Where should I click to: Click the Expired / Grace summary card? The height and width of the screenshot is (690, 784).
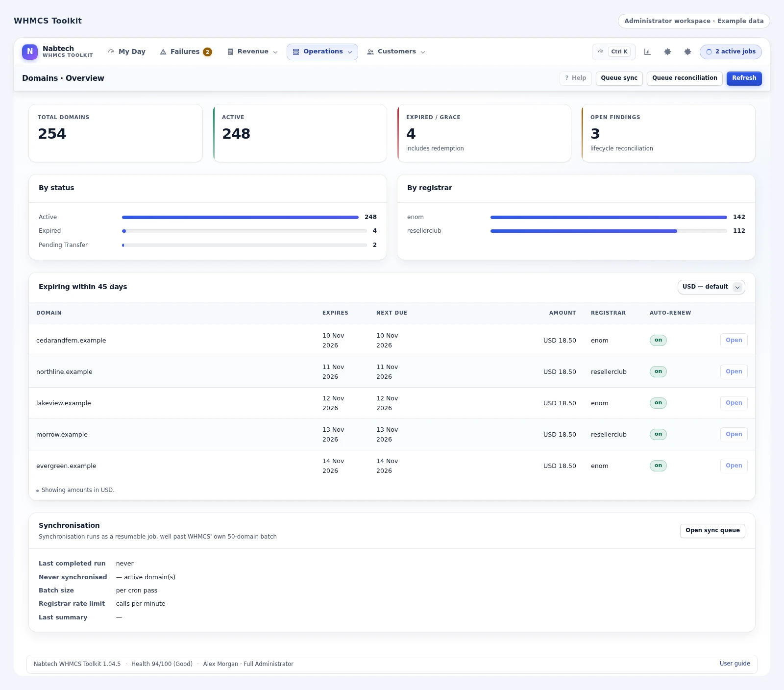pos(484,133)
